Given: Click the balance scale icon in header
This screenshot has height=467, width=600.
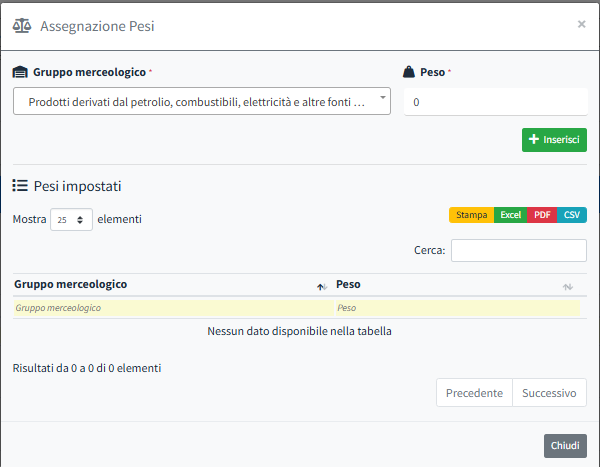Looking at the screenshot, I should pos(22,25).
